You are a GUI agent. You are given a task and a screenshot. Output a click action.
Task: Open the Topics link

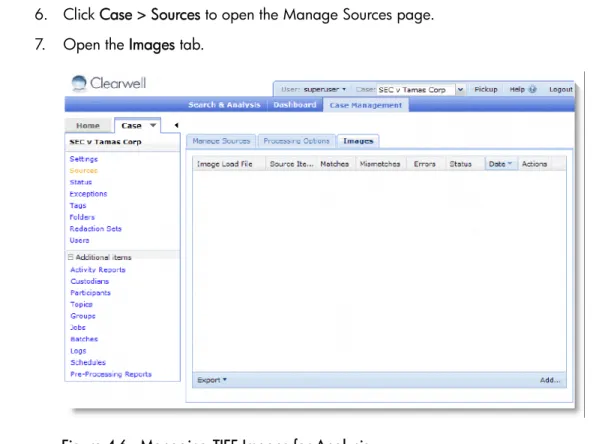(x=81, y=304)
